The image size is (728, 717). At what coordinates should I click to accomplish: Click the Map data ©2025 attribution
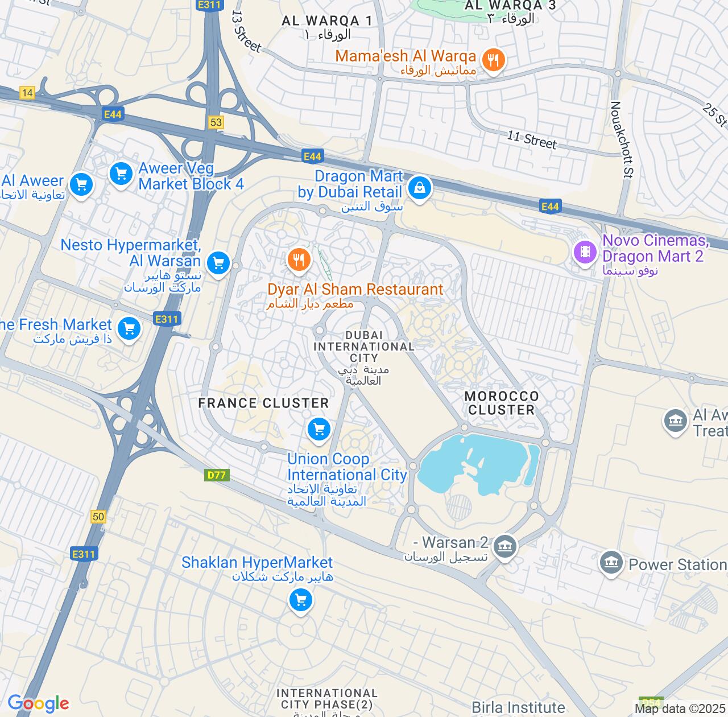point(680,709)
